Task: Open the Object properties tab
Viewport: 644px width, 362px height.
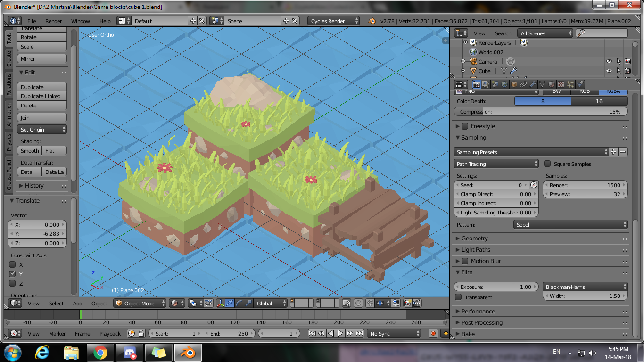Action: click(x=514, y=84)
